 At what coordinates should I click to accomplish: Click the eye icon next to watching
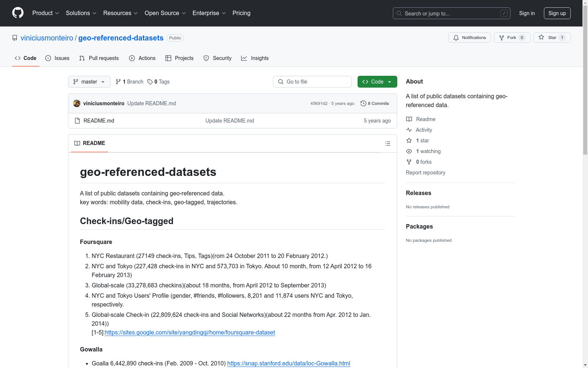[409, 151]
